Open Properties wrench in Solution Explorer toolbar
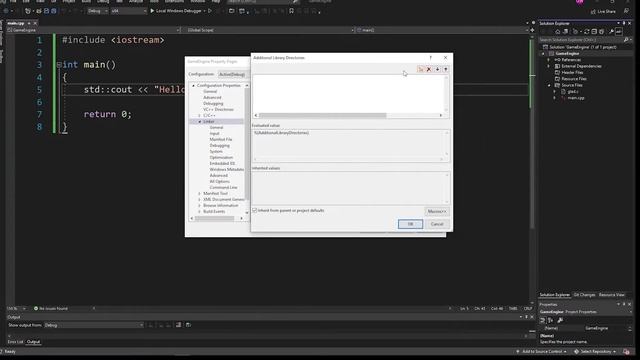640x360 pixels. 611,32
